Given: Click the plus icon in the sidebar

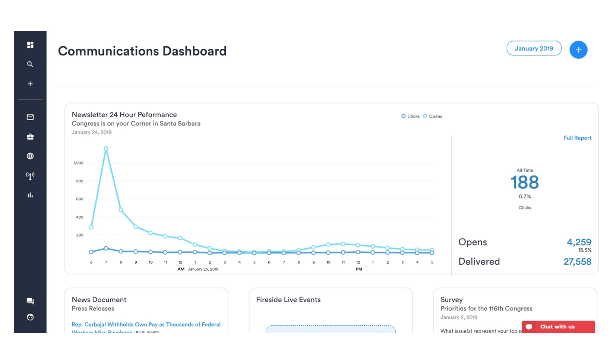Looking at the screenshot, I should [30, 84].
